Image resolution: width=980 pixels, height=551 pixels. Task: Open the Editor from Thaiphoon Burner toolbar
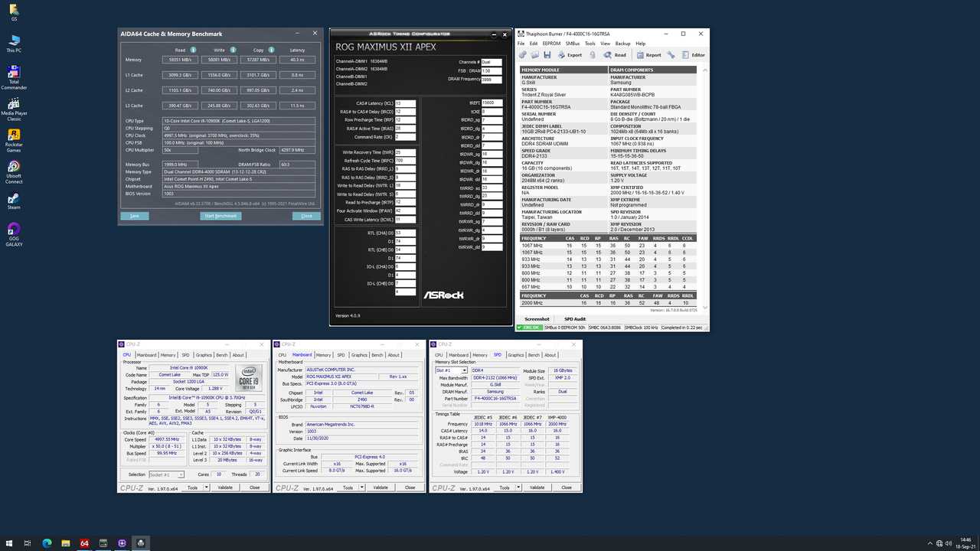coord(694,55)
